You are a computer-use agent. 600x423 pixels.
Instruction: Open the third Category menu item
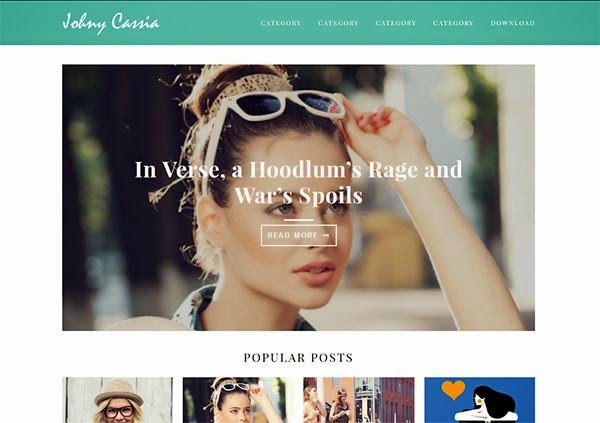[396, 23]
